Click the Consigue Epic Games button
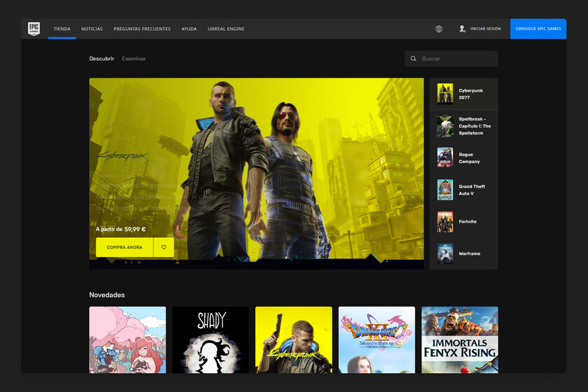 pos(538,29)
